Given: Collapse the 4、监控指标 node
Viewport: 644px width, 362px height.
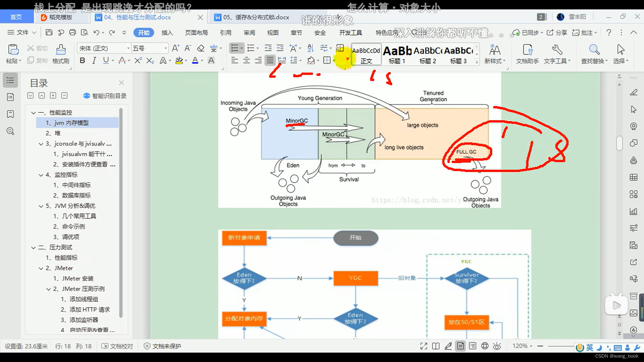Looking at the screenshot, I should (x=41, y=175).
